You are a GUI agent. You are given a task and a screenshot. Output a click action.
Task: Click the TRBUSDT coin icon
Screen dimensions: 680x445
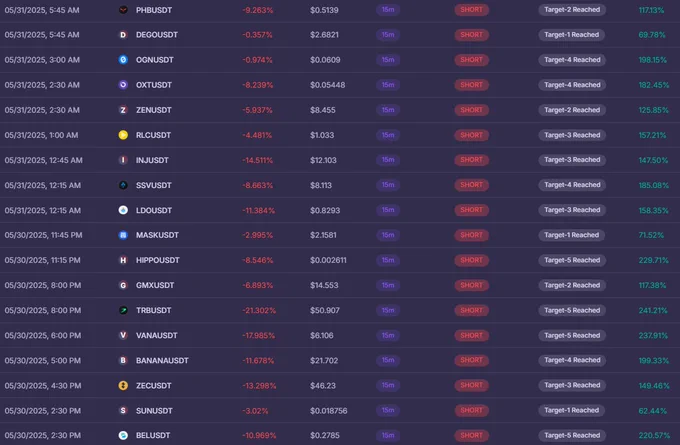pyautogui.click(x=123, y=311)
